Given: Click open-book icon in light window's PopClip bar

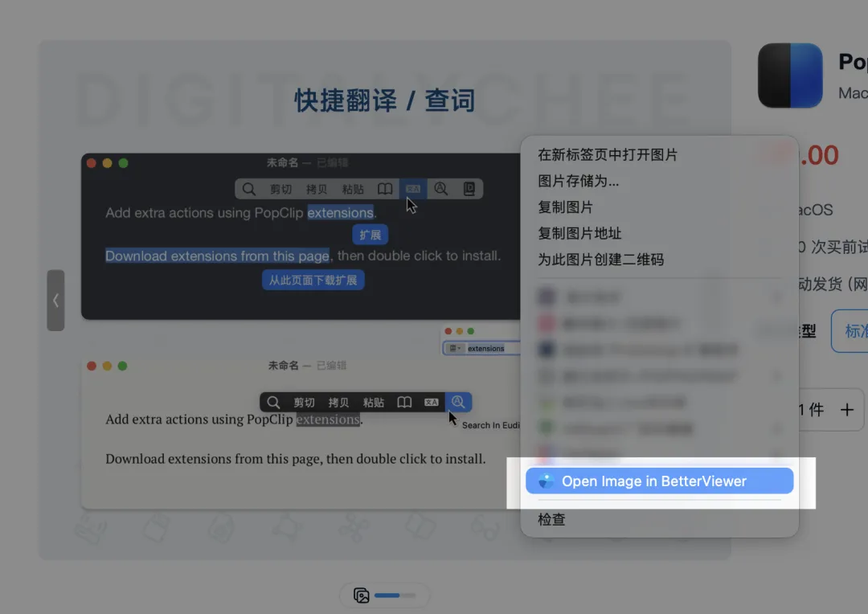Looking at the screenshot, I should 404,402.
